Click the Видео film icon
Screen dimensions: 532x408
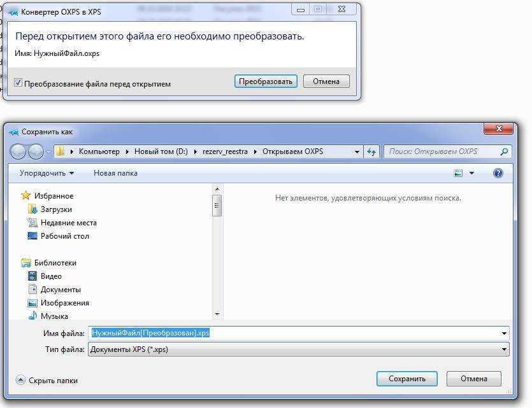32,276
